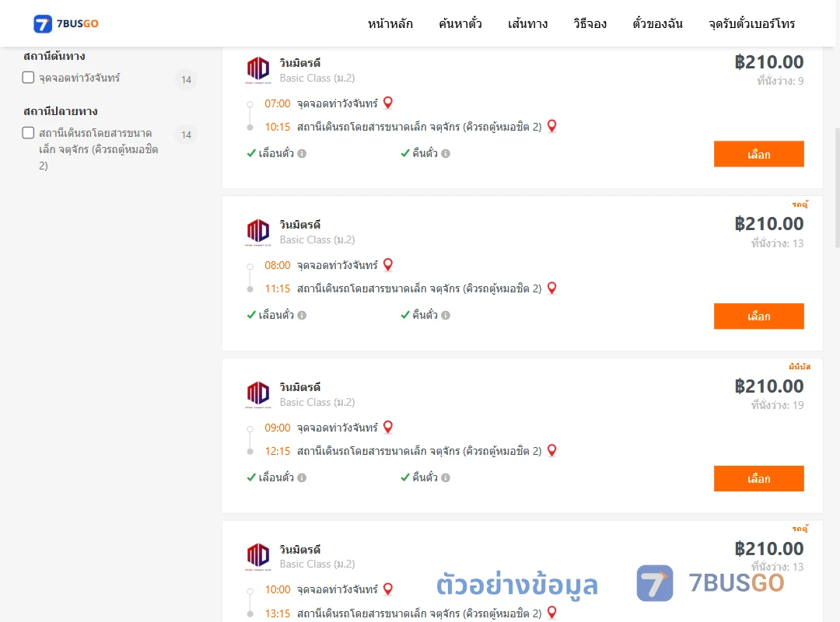Click วินมิตรดี operator logo on 09:00 trip
Image resolution: width=840 pixels, height=622 pixels.
[257, 394]
